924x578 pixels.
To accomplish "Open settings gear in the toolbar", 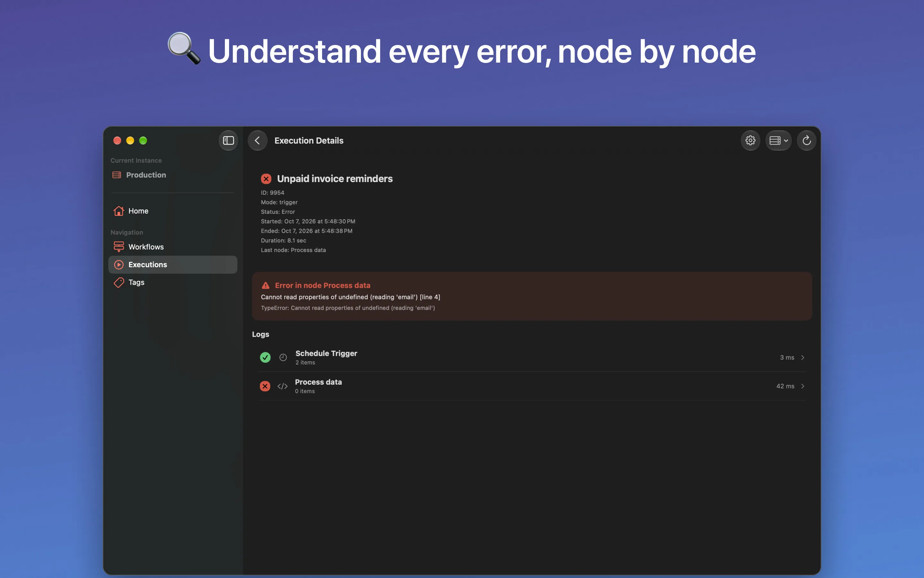I will (x=750, y=141).
